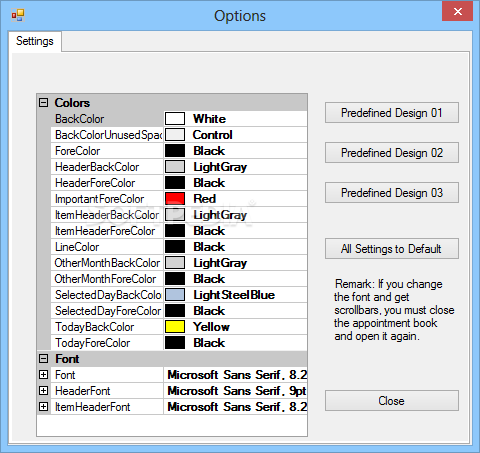The height and width of the screenshot is (453, 480).
Task: Click the Colors category header label
Action: click(72, 103)
